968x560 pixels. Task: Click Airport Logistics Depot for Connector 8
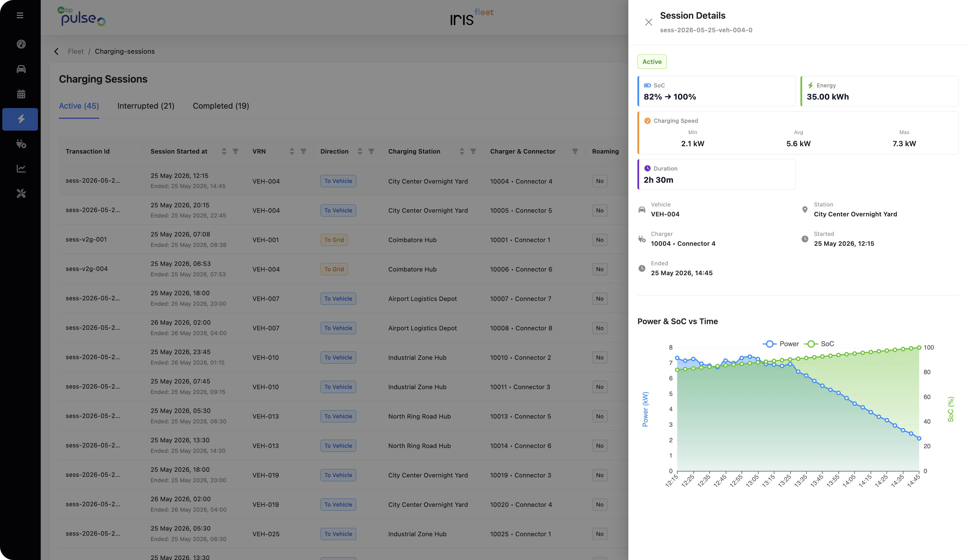[423, 328]
